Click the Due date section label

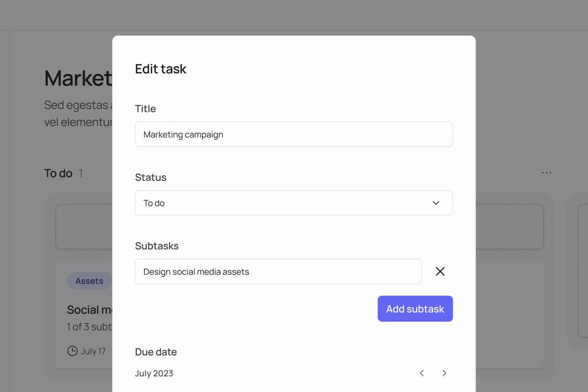click(156, 352)
